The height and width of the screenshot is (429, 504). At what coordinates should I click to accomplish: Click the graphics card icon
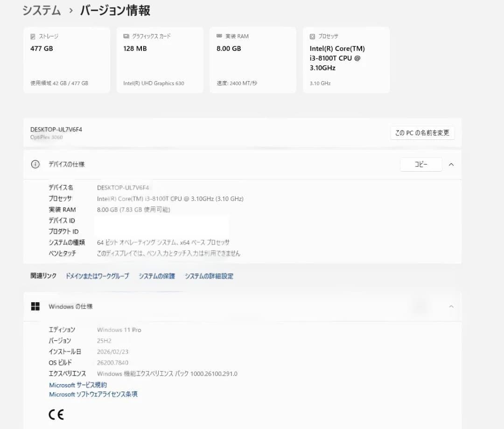click(x=126, y=36)
